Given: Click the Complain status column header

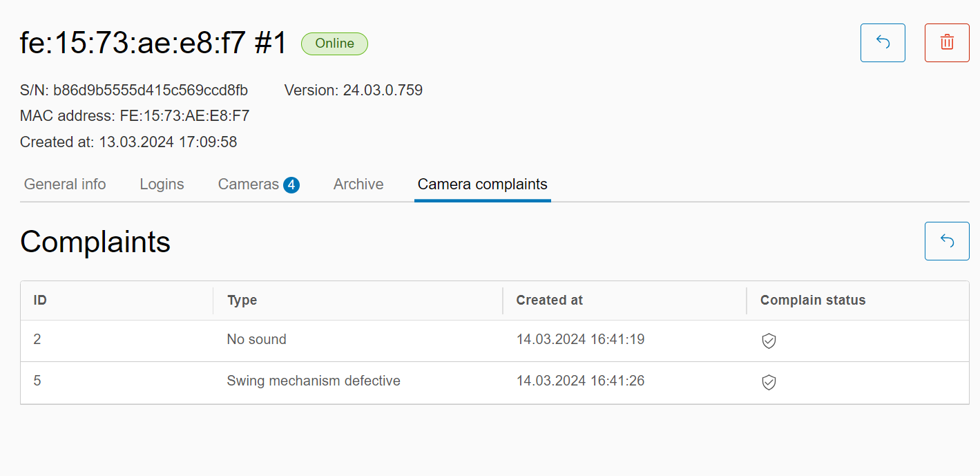Looking at the screenshot, I should click(813, 301).
